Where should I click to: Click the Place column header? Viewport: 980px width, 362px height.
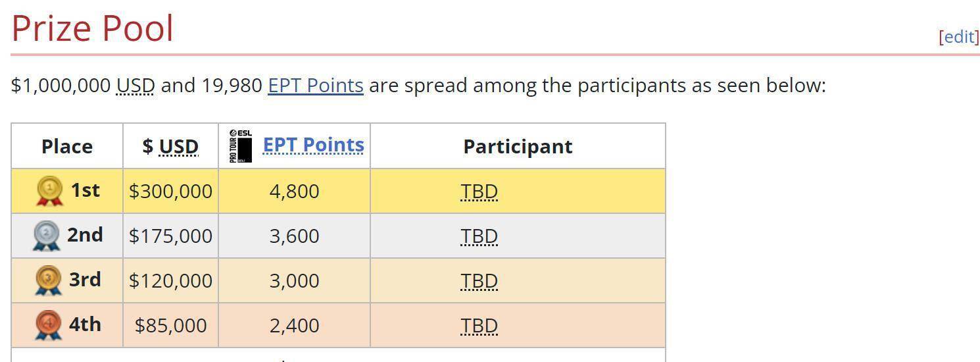point(67,146)
